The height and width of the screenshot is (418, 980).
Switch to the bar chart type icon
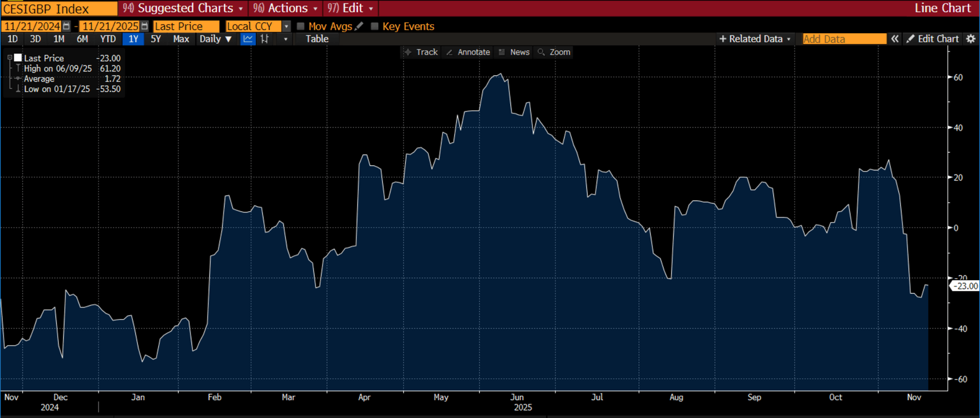(x=265, y=39)
